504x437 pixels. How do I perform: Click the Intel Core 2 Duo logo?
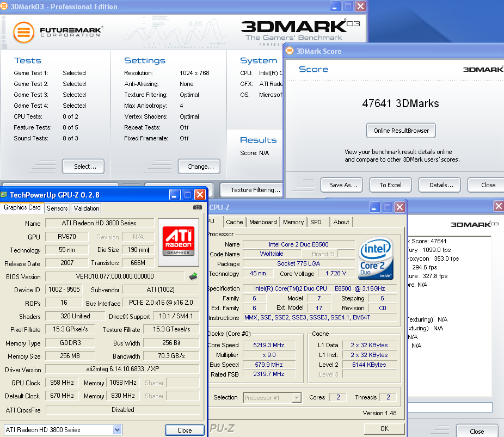pos(376,258)
